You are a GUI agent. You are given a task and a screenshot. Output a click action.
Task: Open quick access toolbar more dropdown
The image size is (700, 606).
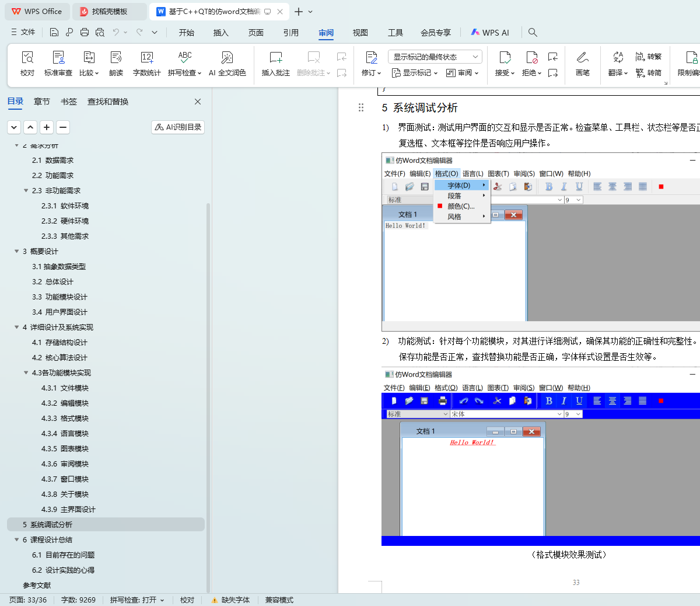(155, 32)
